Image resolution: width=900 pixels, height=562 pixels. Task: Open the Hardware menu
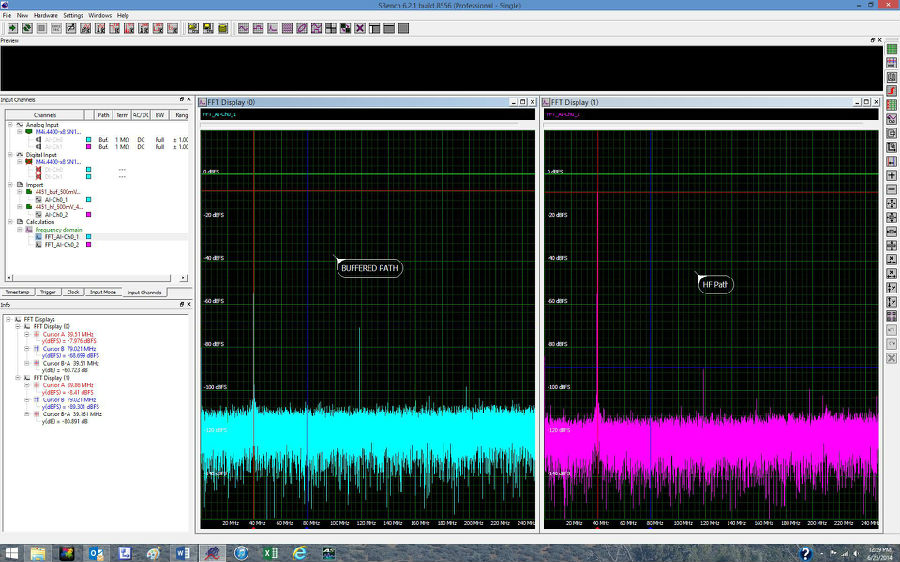pyautogui.click(x=45, y=15)
